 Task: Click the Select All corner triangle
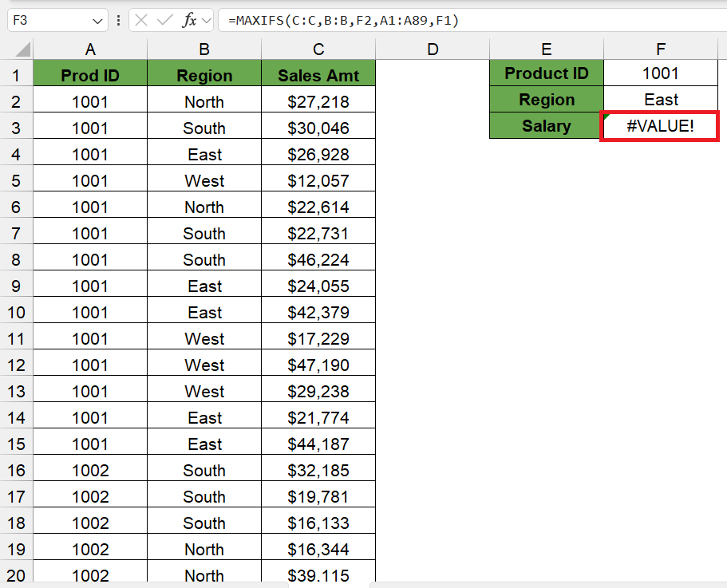pyautogui.click(x=22, y=49)
